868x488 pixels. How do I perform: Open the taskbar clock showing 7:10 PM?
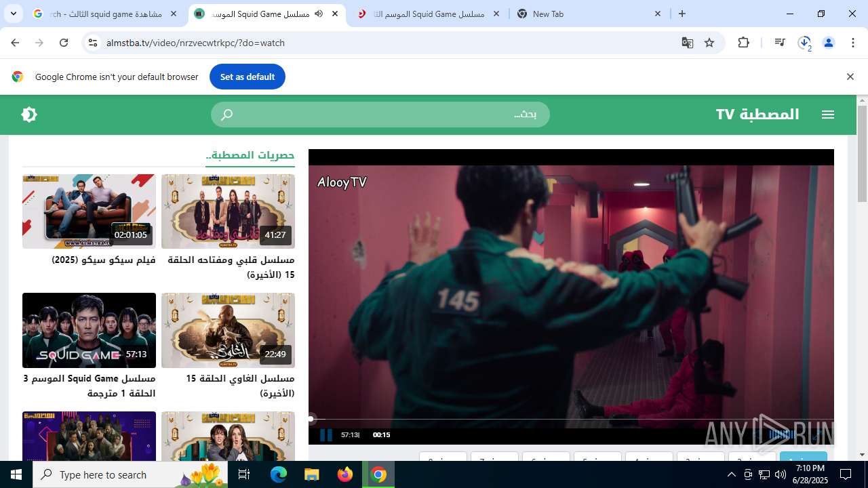click(x=810, y=474)
